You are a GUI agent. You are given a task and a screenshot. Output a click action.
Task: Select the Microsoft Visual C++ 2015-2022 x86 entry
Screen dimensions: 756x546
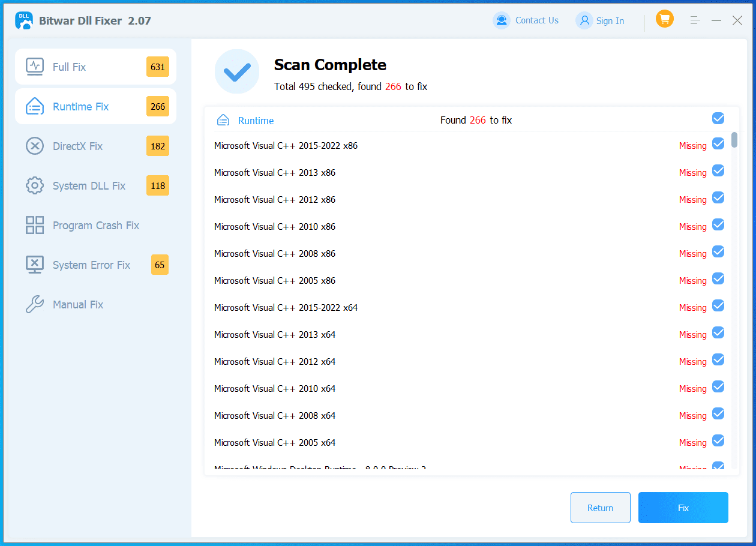pos(286,146)
